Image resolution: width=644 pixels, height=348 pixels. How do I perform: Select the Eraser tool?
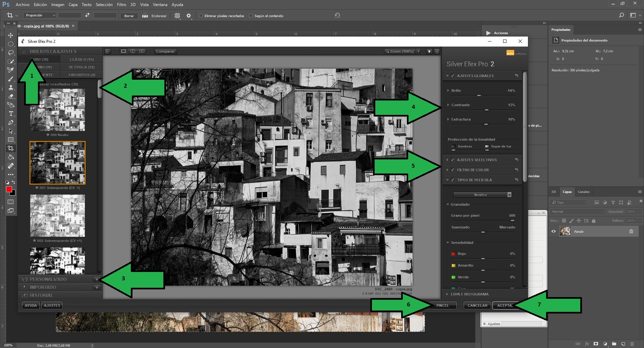(x=11, y=96)
